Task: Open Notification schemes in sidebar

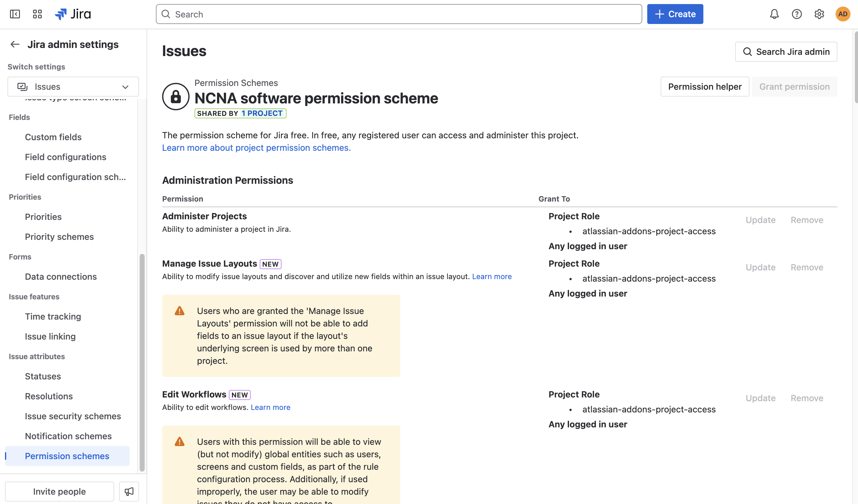Action: coord(68,436)
